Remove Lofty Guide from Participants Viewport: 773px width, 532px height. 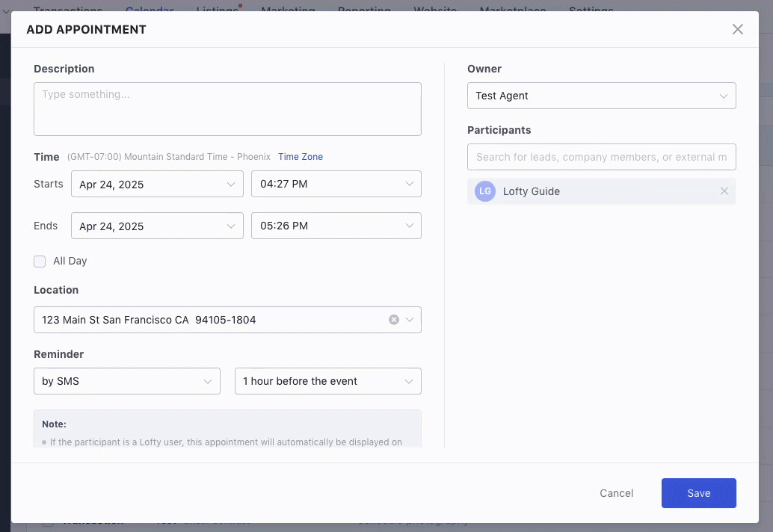tap(724, 191)
